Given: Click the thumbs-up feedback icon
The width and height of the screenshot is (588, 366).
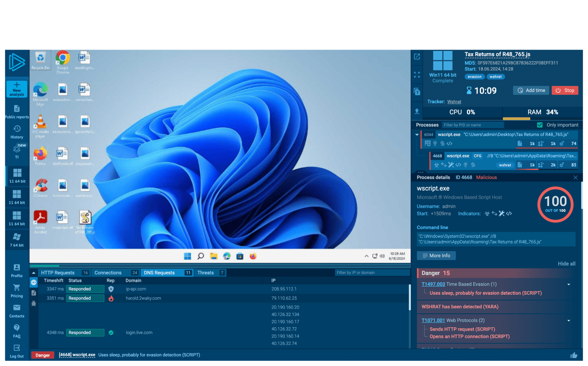Looking at the screenshot, I should [x=574, y=355].
